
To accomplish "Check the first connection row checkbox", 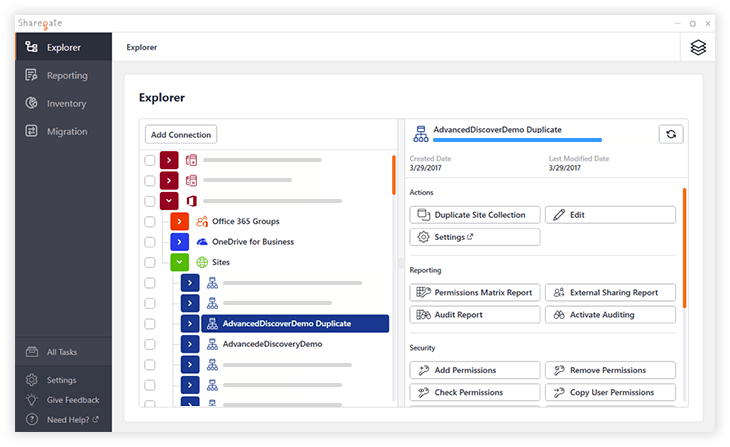I will click(149, 160).
